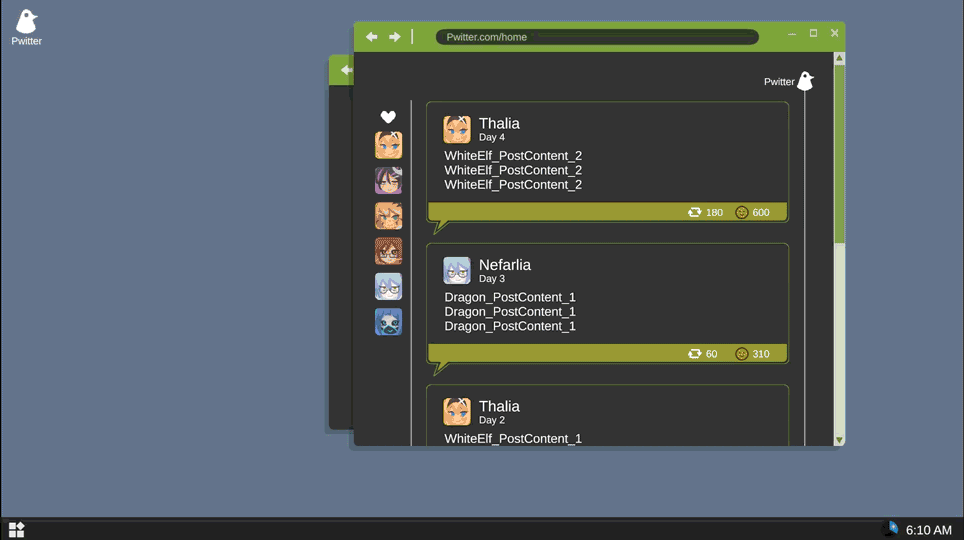Click Thalia's avatar on Day 4 post

(457, 129)
